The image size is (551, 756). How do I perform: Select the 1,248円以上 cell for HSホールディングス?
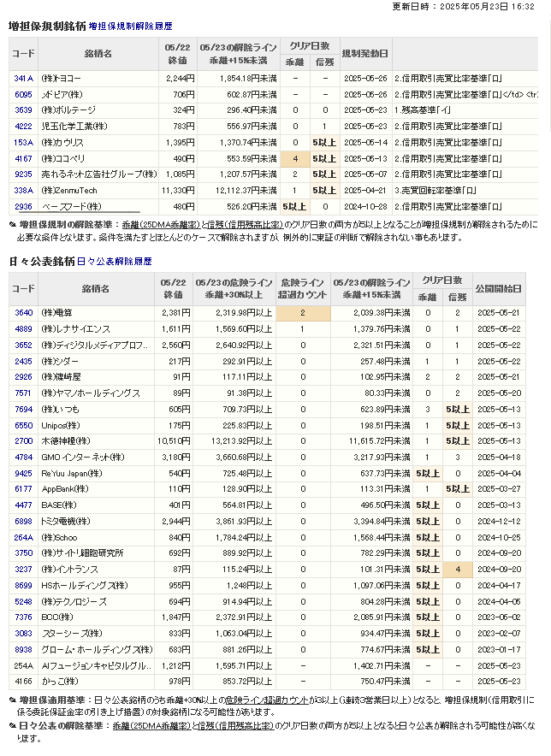(x=234, y=586)
